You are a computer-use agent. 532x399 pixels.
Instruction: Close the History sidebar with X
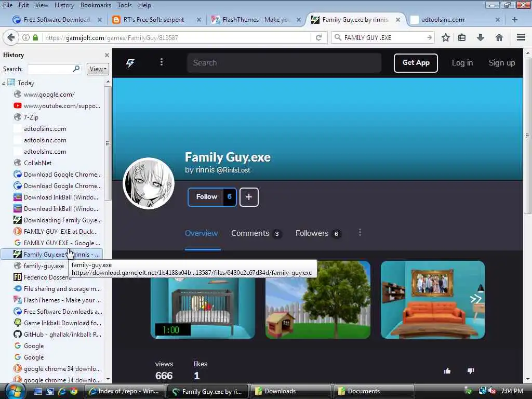pyautogui.click(x=107, y=55)
